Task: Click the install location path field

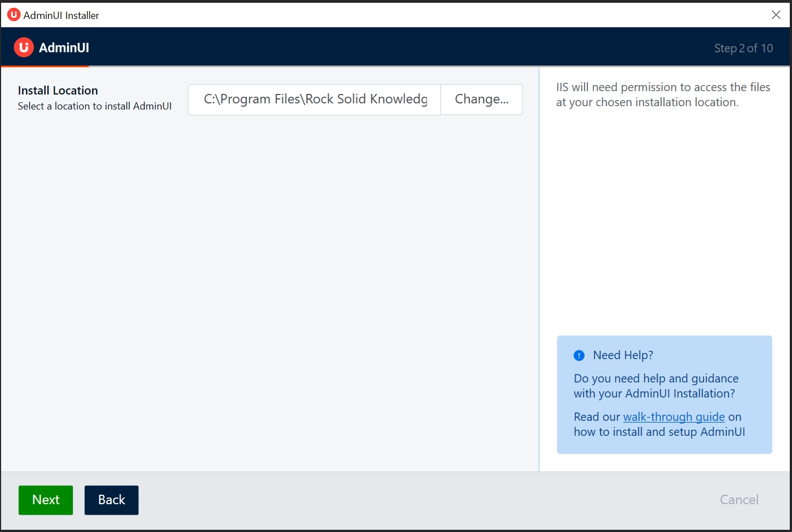Action: click(313, 99)
